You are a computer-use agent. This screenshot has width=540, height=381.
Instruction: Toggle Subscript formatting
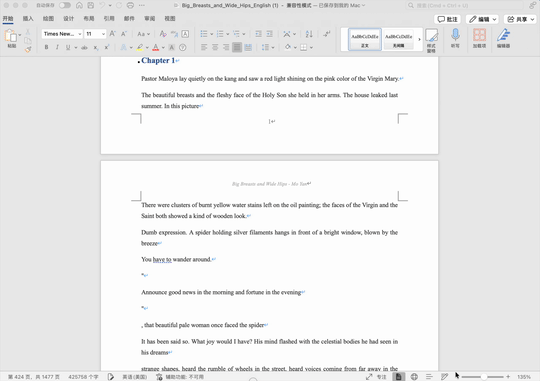pyautogui.click(x=96, y=48)
